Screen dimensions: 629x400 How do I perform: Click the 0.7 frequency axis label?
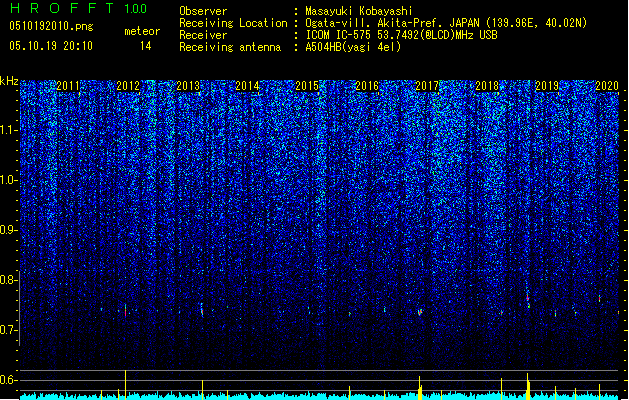pyautogui.click(x=8, y=330)
